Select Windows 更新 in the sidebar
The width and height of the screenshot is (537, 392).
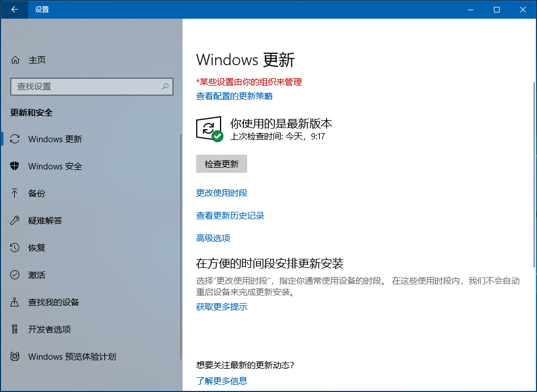[x=55, y=139]
